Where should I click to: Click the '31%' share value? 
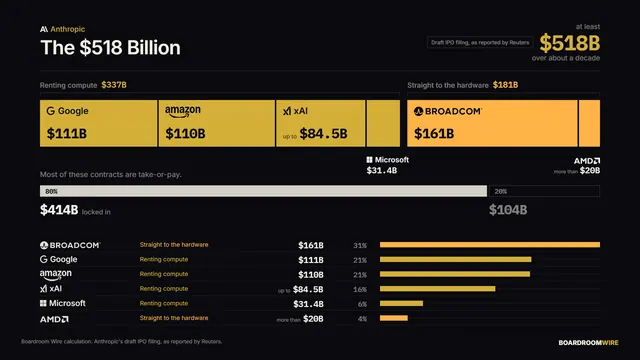coord(360,245)
